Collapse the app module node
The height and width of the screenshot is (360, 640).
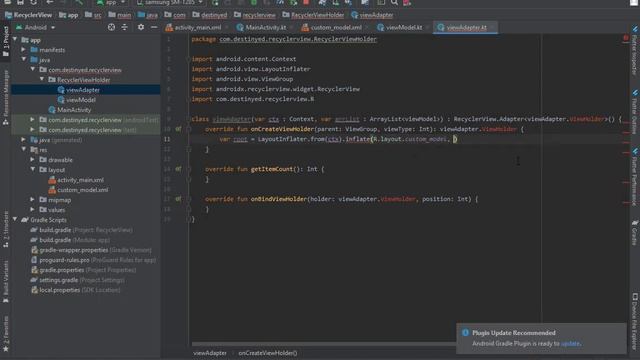pos(15,40)
